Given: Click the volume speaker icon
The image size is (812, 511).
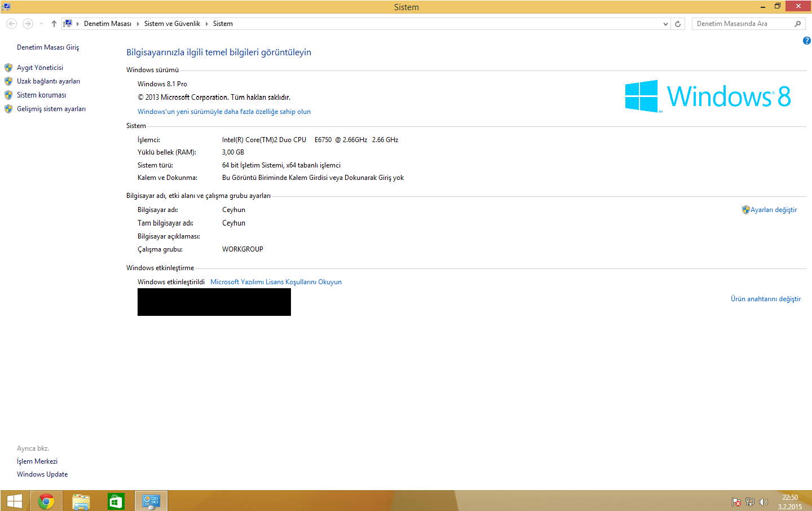Looking at the screenshot, I should (x=764, y=502).
